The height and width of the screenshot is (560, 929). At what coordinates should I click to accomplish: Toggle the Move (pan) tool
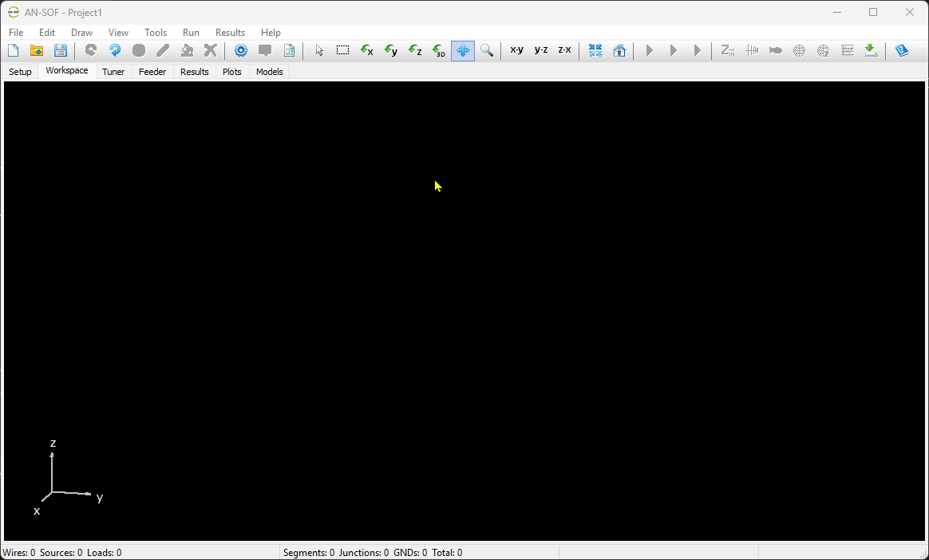463,51
